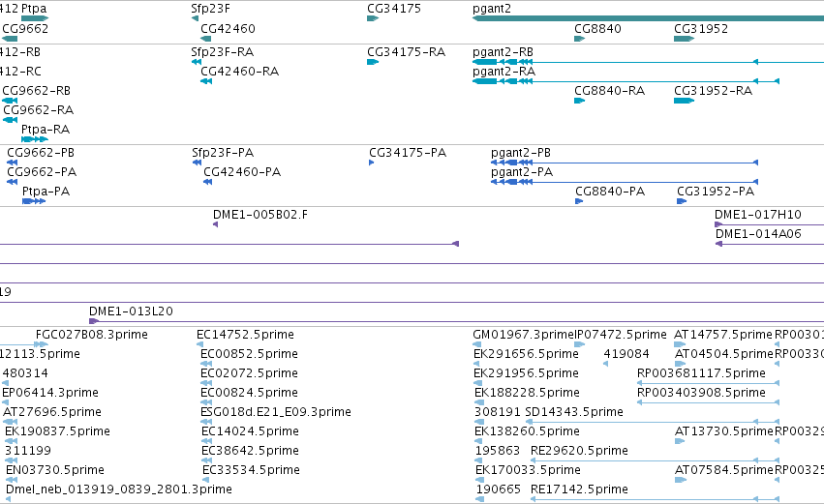Click the CG8840-PA protein label
Image resolution: width=824 pixels, height=504 pixels.
610,192
